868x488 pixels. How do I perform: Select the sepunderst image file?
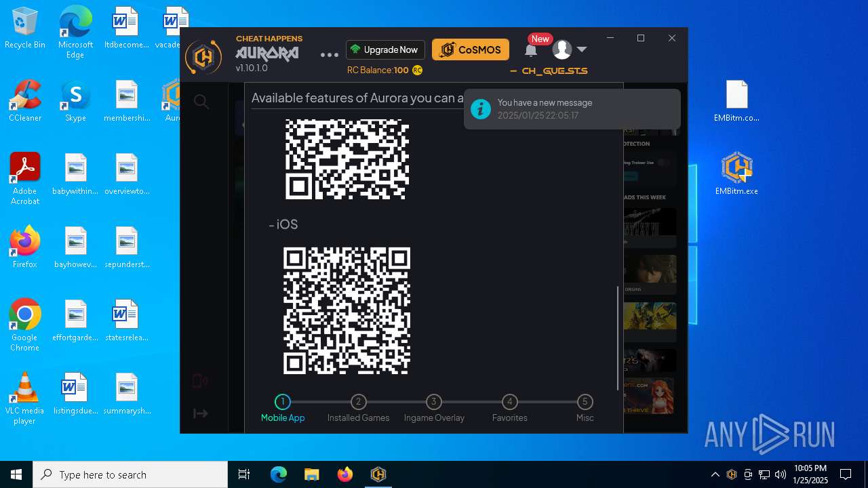126,247
